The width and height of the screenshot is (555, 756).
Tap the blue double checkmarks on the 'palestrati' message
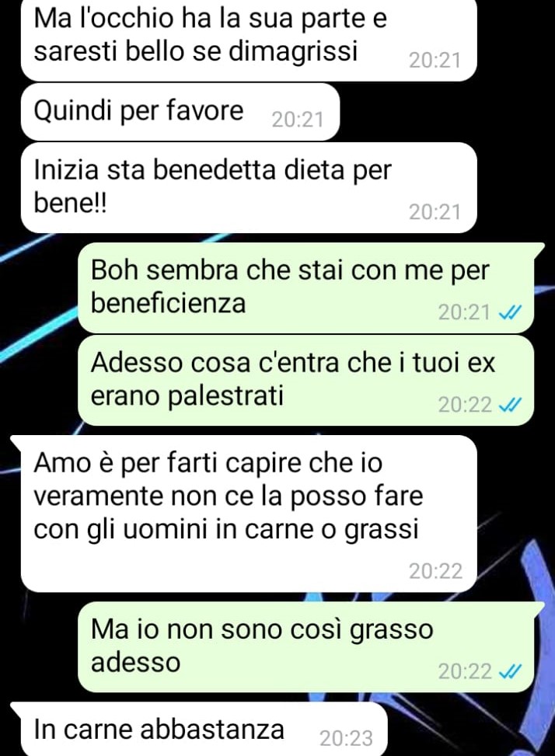(x=510, y=406)
